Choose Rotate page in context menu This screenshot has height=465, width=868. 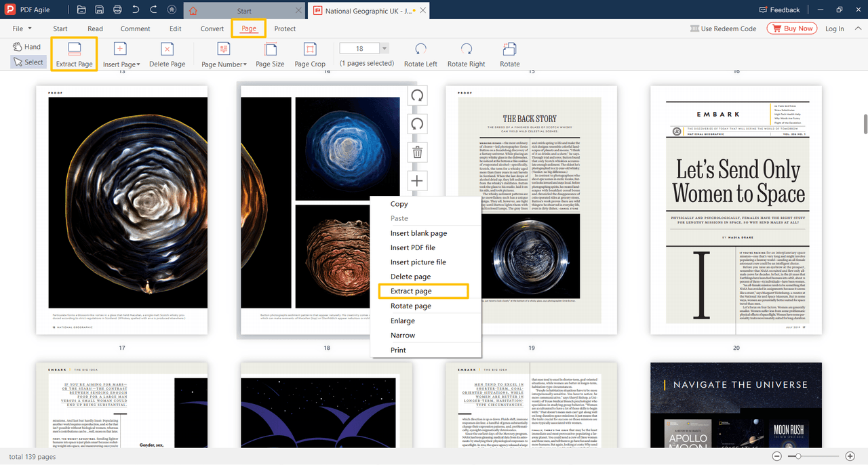(x=426, y=306)
